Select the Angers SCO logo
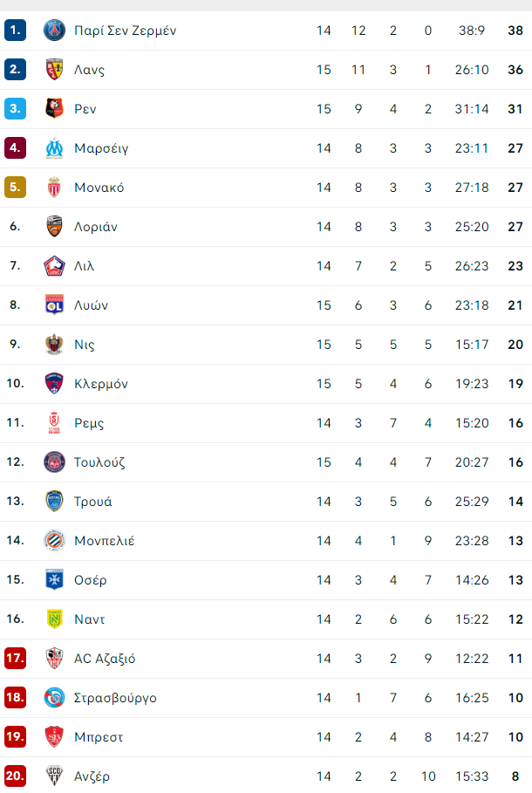 pos(54,776)
